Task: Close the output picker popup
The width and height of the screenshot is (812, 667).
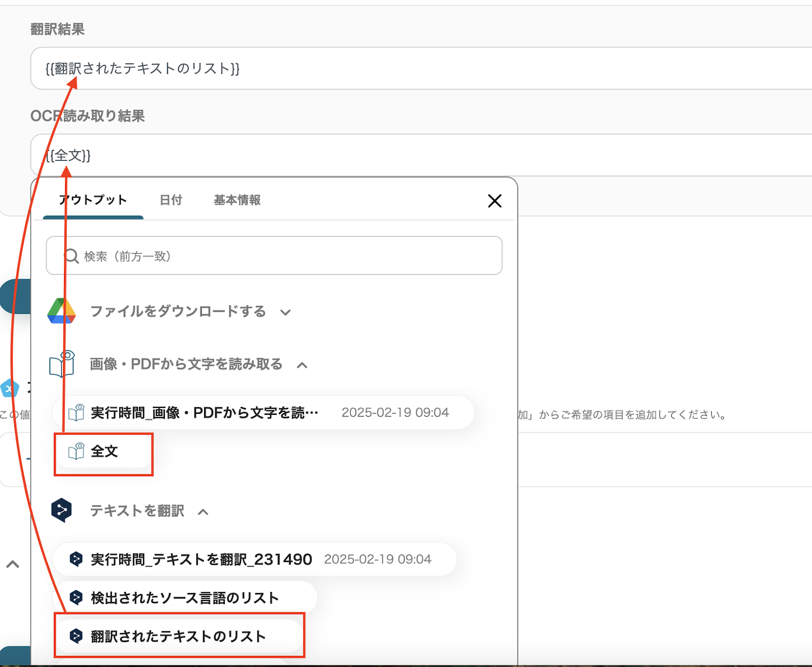Action: coord(494,201)
